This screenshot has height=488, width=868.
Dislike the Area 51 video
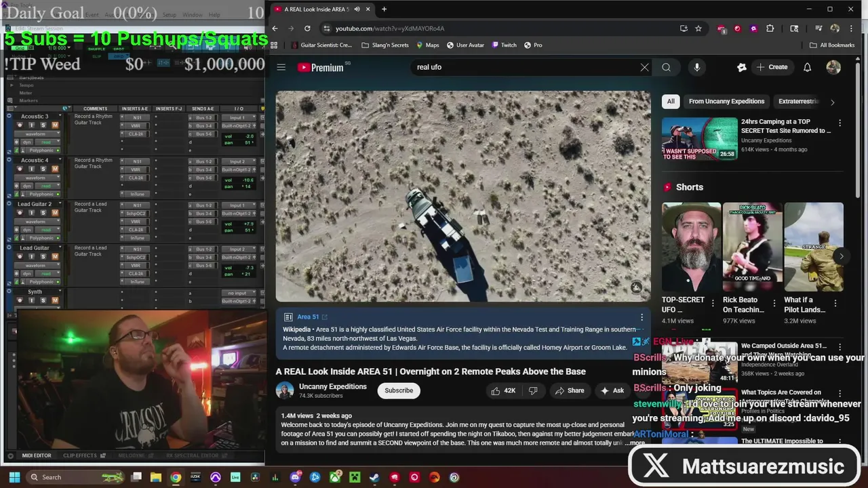click(533, 390)
